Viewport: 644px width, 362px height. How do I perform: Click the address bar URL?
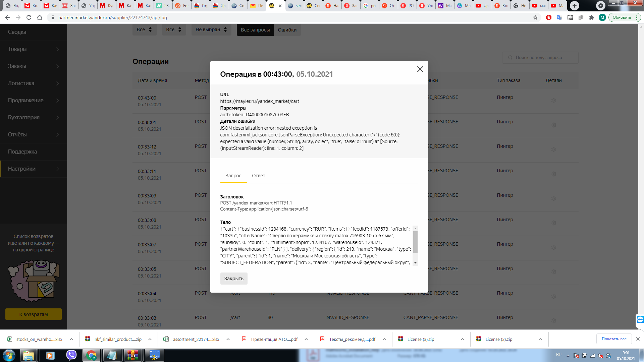[113, 17]
